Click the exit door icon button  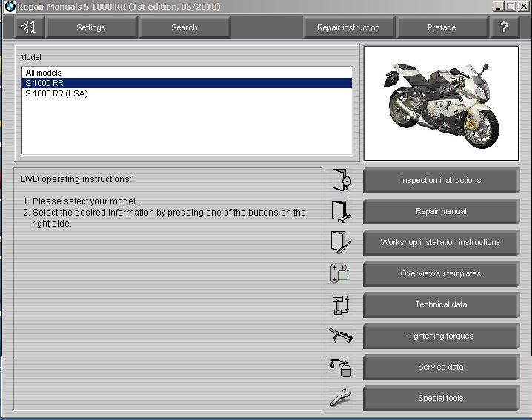pos(30,27)
